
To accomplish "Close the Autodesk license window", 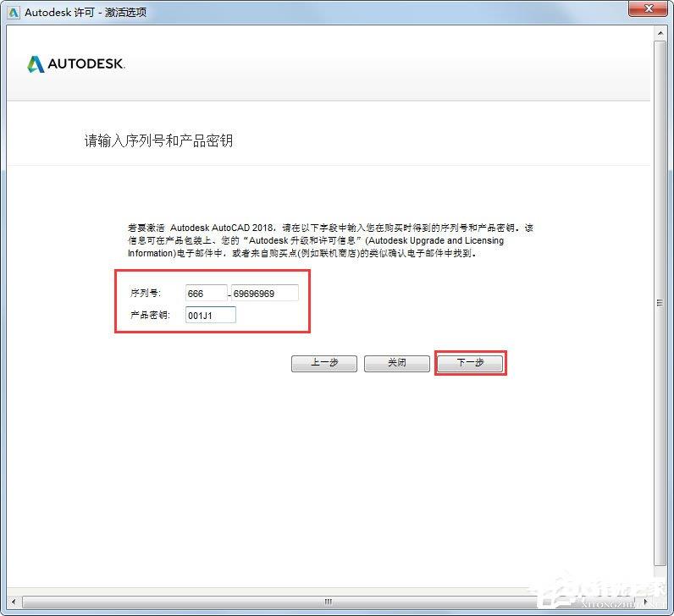I will pos(649,9).
